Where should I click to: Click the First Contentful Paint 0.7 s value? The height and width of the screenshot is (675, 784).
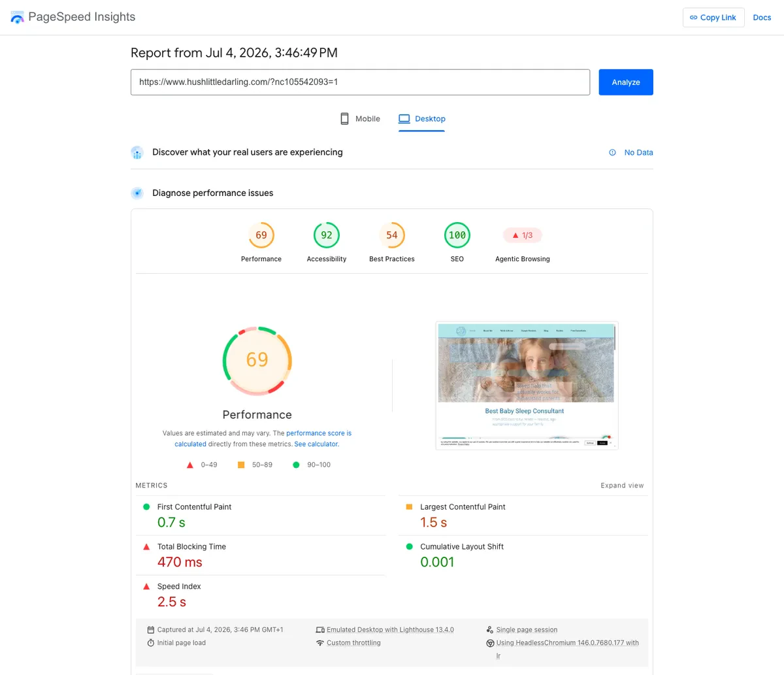tap(171, 522)
